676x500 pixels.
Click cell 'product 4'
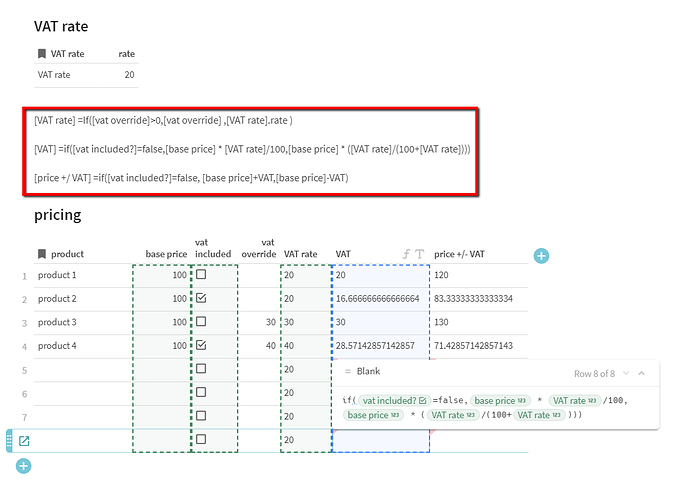coord(57,345)
